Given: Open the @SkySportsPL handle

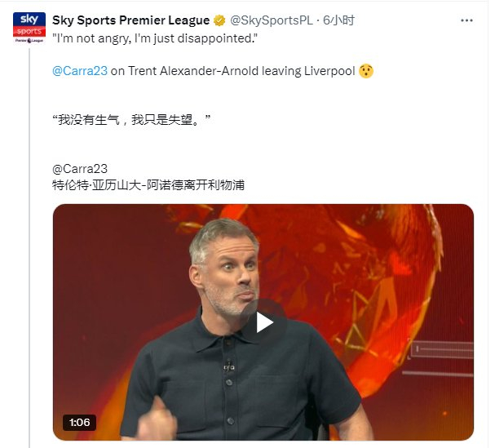Looking at the screenshot, I should 272,20.
